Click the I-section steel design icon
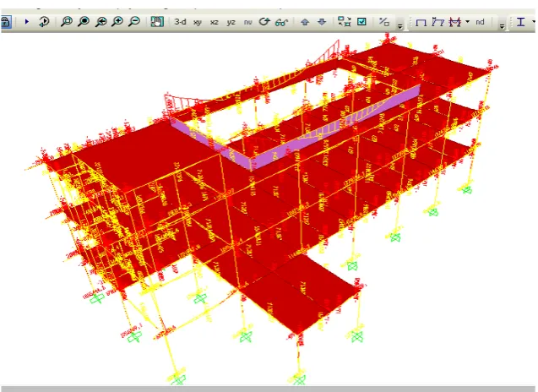This screenshot has width=538, height=392. click(x=521, y=22)
